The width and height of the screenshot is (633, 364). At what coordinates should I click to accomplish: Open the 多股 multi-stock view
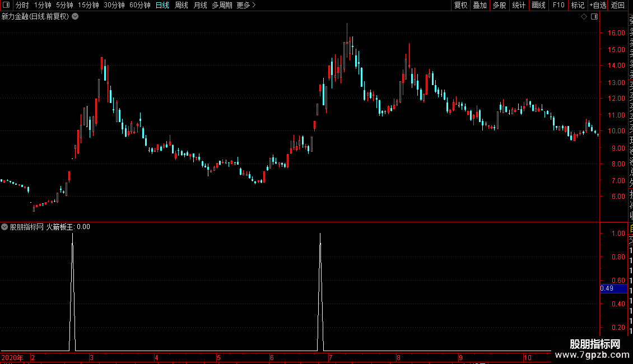point(499,5)
